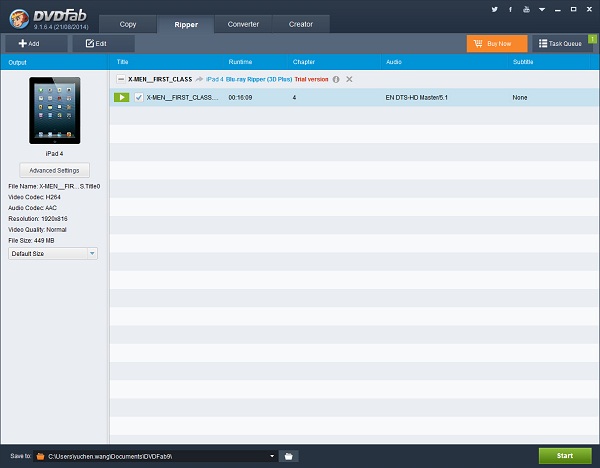Click the Video Codec H264 text
The width and height of the screenshot is (600, 468).
coord(34,197)
